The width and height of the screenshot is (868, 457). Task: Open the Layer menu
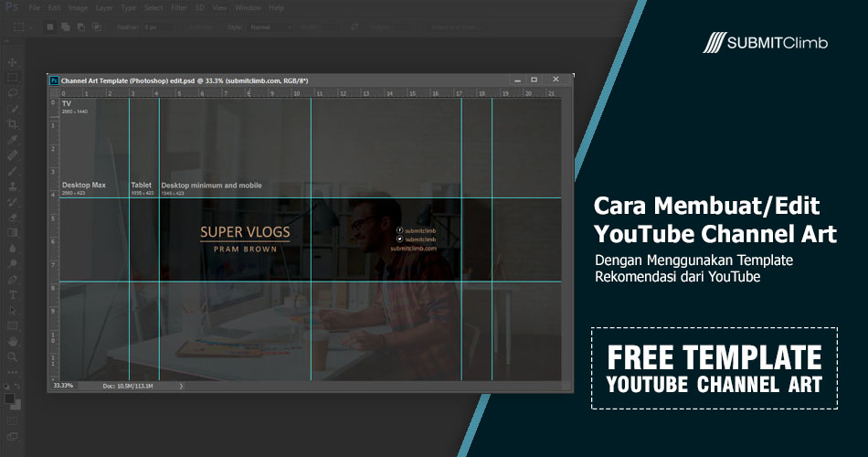click(x=104, y=7)
